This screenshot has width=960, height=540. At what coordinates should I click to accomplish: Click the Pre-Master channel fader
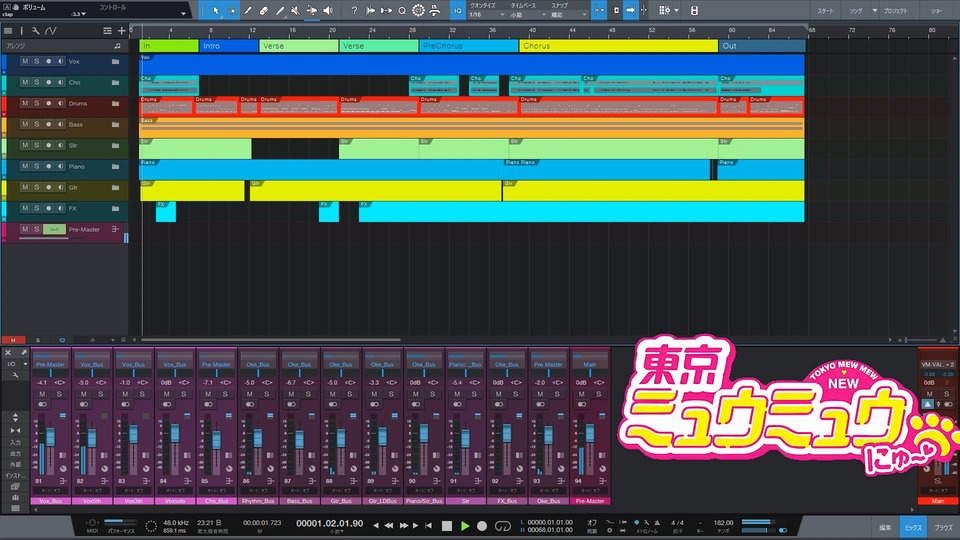[x=590, y=434]
